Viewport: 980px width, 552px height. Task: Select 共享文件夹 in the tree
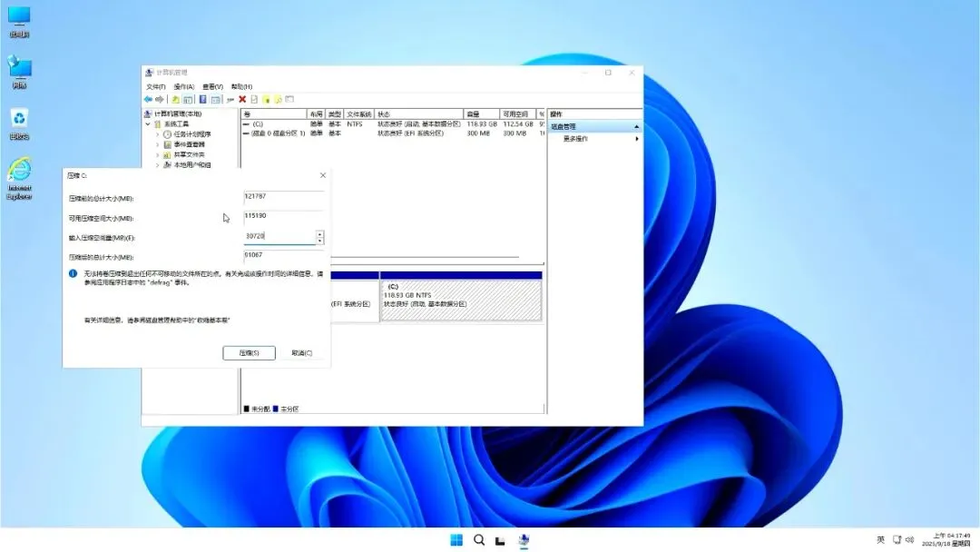pos(189,154)
